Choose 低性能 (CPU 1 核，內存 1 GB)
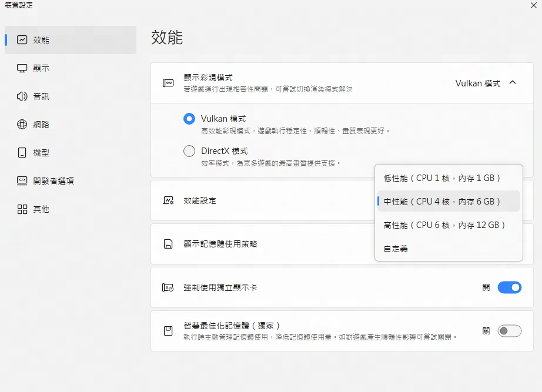 click(x=449, y=178)
